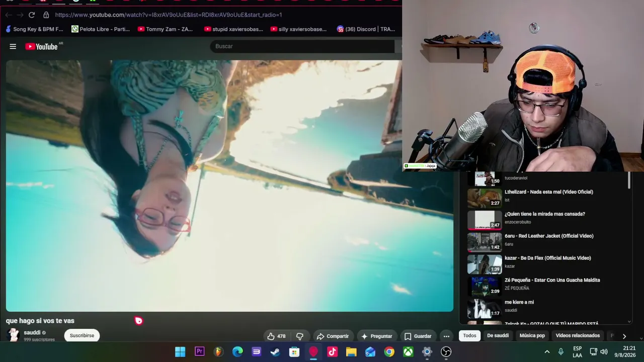Play kazar - Be Da Flex video
644x362 pixels.
[x=548, y=258]
